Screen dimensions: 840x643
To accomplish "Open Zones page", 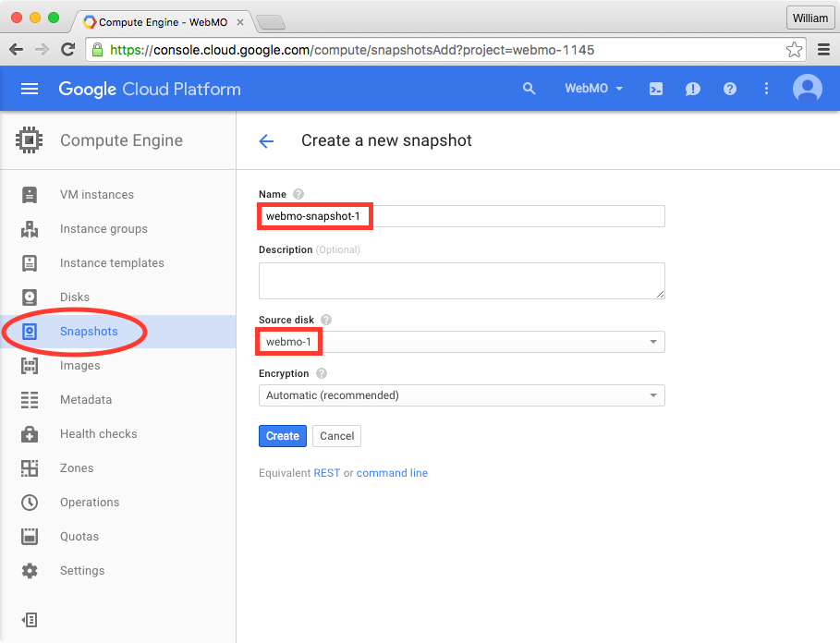I will click(x=77, y=467).
